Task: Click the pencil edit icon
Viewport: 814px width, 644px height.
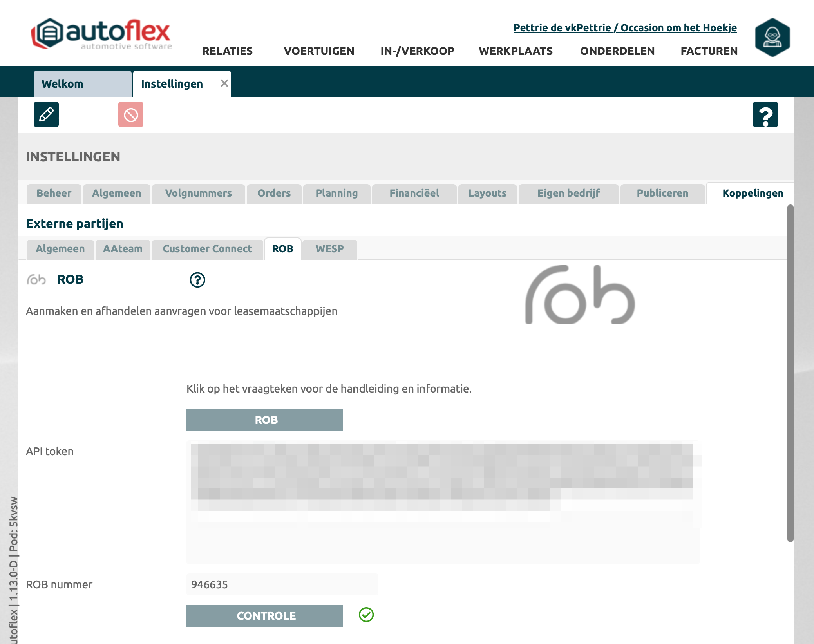Action: (x=46, y=114)
